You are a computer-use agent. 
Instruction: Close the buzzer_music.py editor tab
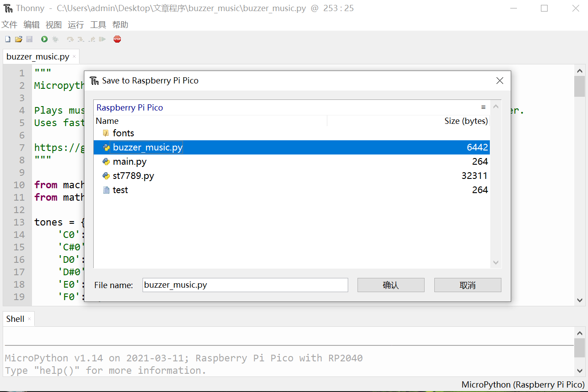point(74,57)
